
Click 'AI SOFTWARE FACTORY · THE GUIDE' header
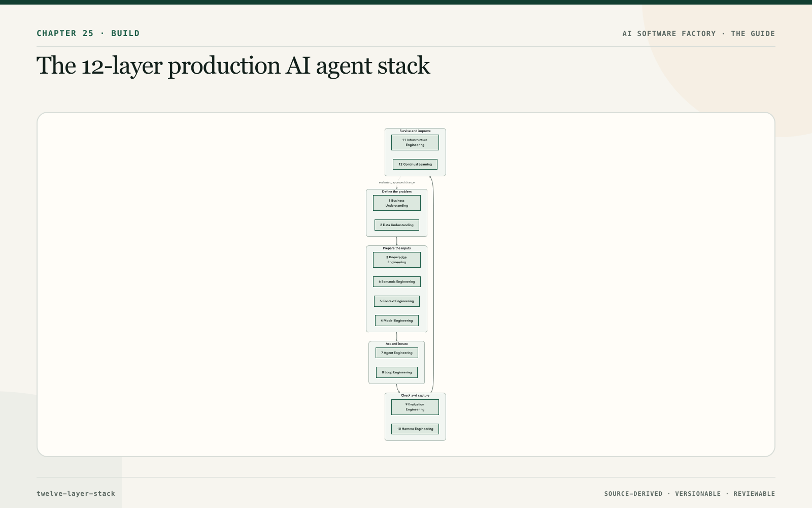pos(698,34)
